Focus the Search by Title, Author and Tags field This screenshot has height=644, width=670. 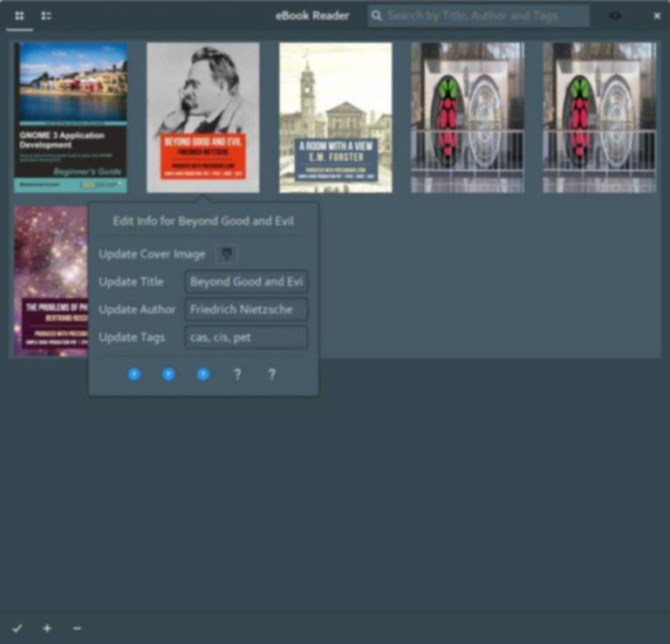pyautogui.click(x=479, y=16)
